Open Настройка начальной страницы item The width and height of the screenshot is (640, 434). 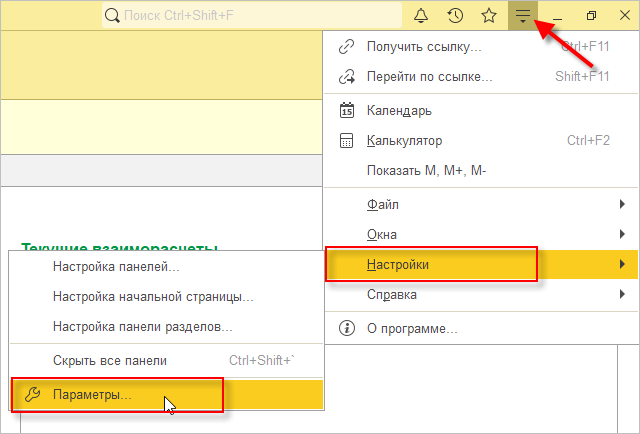tap(152, 297)
